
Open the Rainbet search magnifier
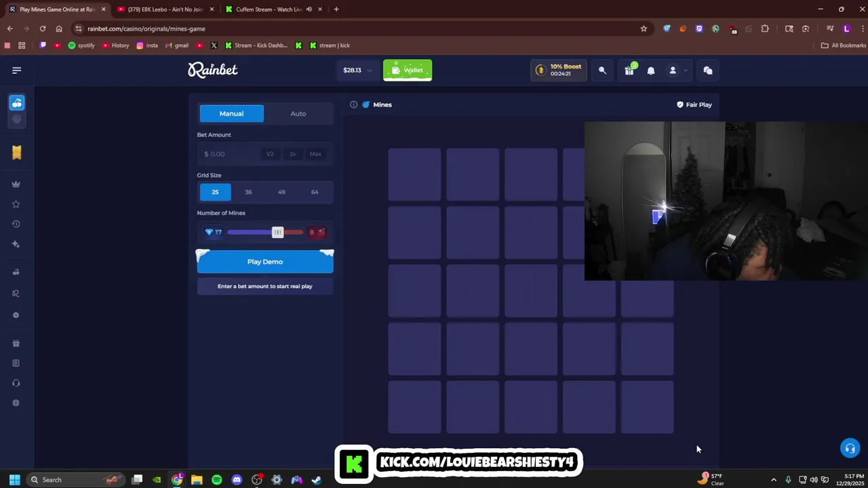click(602, 70)
